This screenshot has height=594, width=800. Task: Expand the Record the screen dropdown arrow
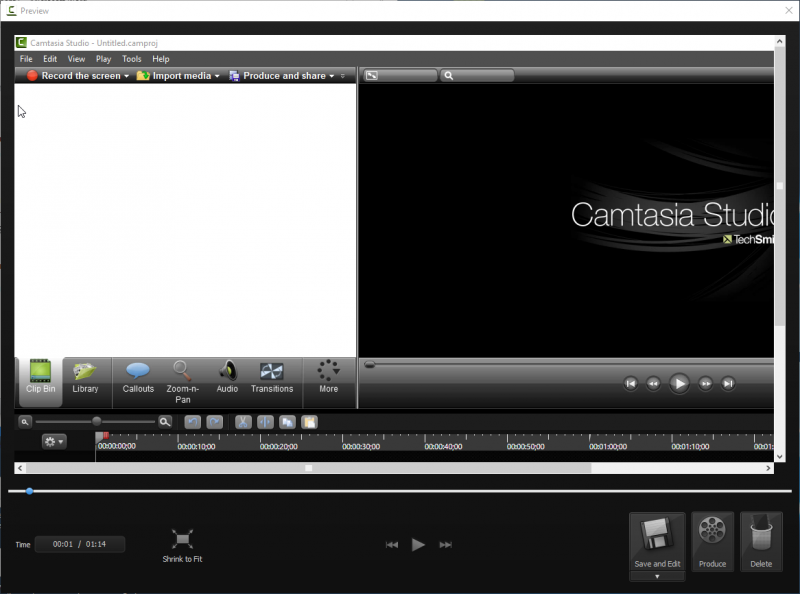click(x=127, y=76)
